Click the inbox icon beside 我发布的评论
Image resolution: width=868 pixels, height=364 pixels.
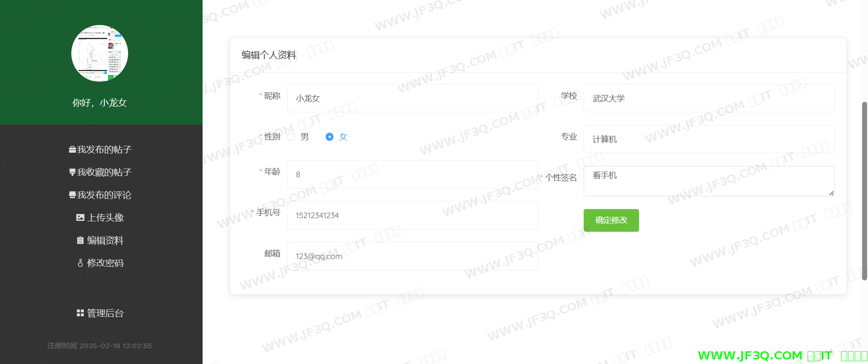(72, 195)
